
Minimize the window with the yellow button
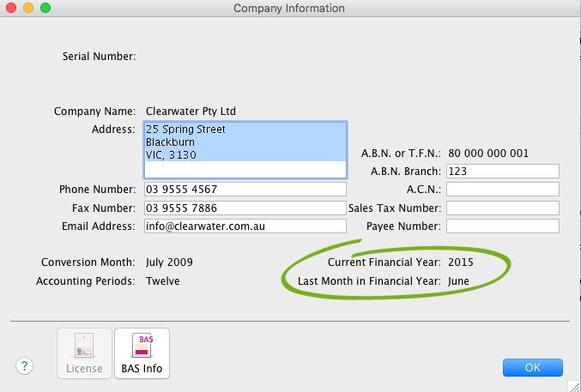click(28, 8)
